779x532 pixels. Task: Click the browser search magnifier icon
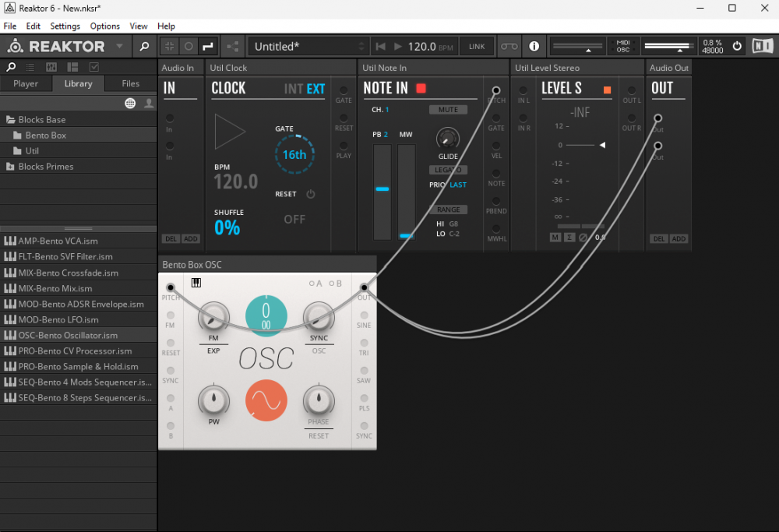click(x=11, y=66)
